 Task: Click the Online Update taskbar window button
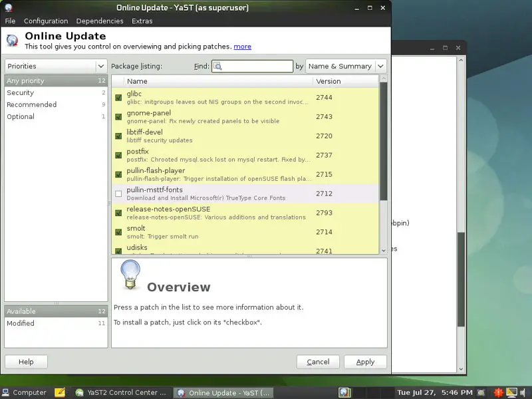223,392
